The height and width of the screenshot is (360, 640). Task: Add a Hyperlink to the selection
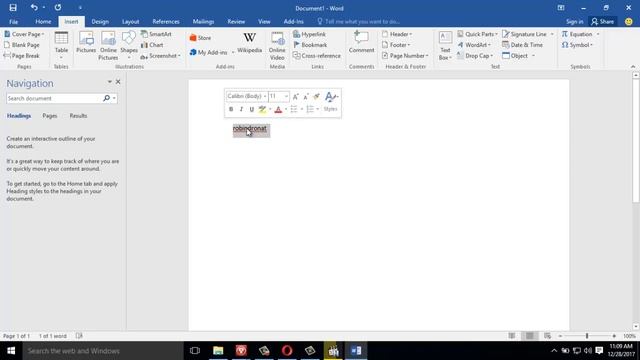(x=309, y=34)
